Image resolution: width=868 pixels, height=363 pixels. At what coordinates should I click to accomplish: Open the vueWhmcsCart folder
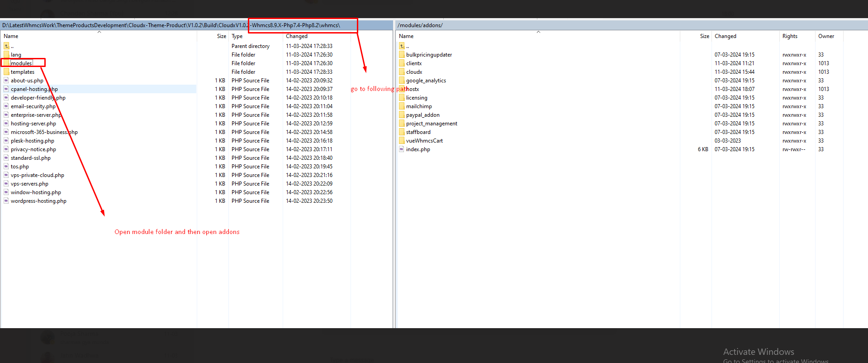tap(424, 141)
